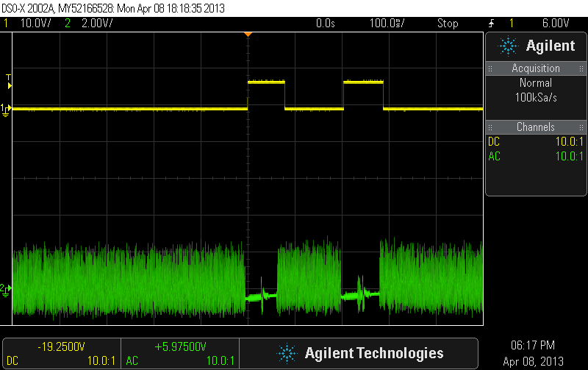Open the Channels panel header
Viewport: 588px width, 370px height.
tap(535, 127)
